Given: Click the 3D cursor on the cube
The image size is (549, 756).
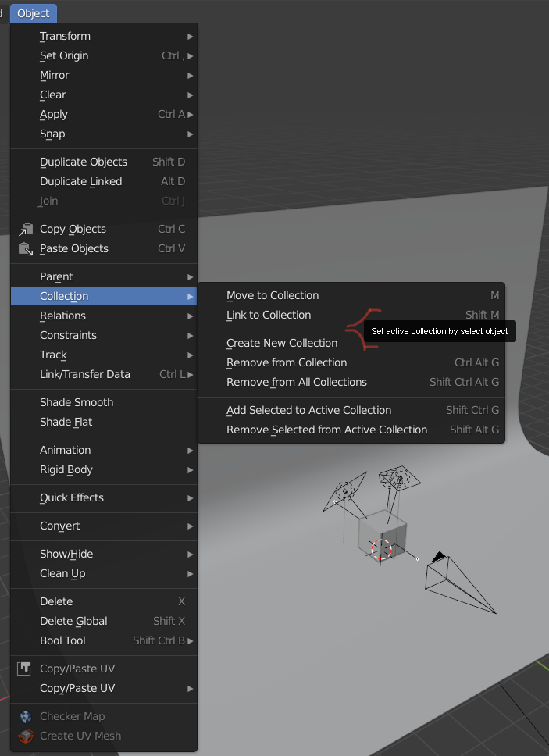Looking at the screenshot, I should 381,550.
